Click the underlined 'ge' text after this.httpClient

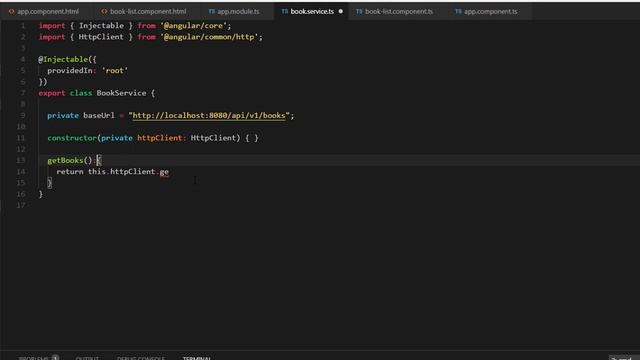point(164,172)
